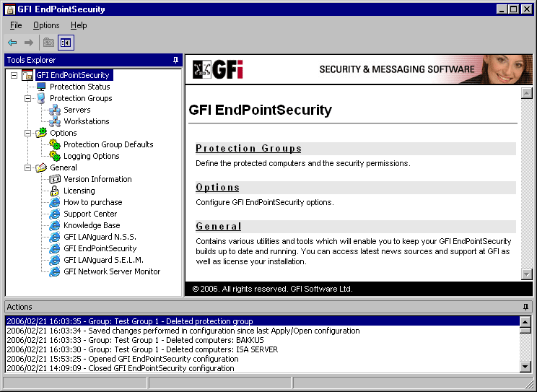Click the Back arrow in the toolbar
Viewport: 537px width, 392px height.
click(x=12, y=43)
